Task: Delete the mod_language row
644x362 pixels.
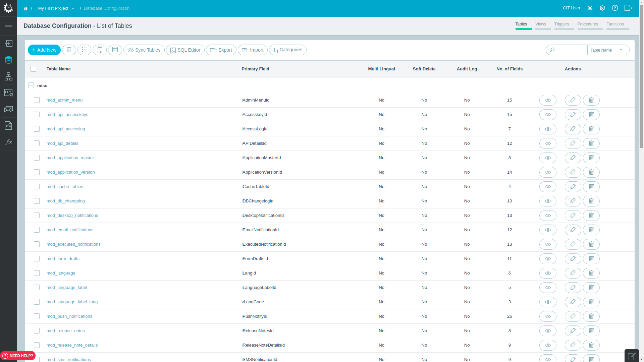Action: [591, 273]
